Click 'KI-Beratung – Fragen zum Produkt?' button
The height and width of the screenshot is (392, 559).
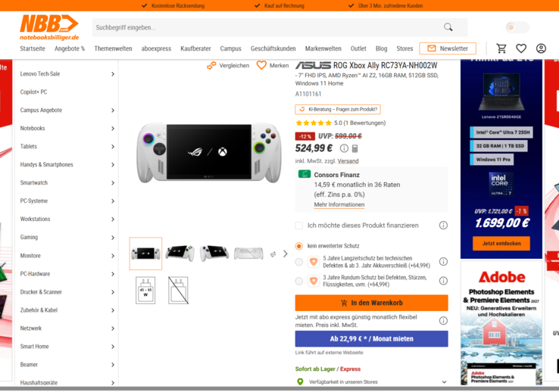[338, 109]
